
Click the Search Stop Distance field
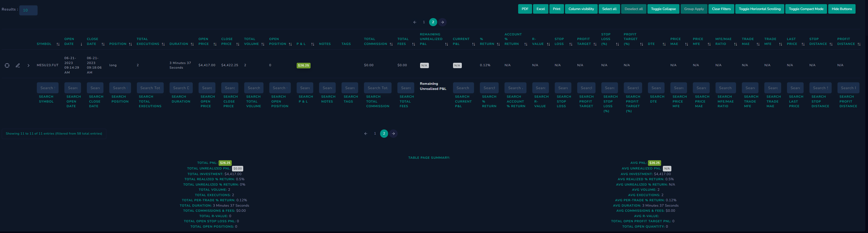pyautogui.click(x=820, y=88)
